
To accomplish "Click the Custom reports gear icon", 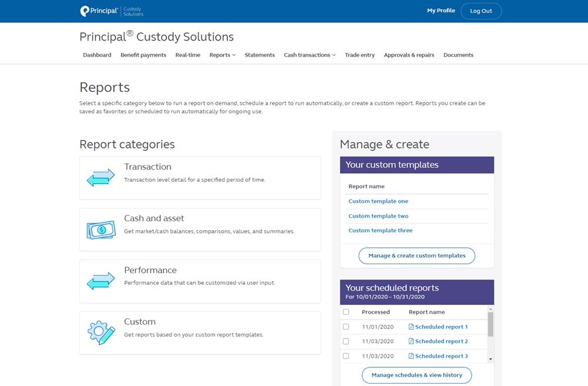I will 101,332.
